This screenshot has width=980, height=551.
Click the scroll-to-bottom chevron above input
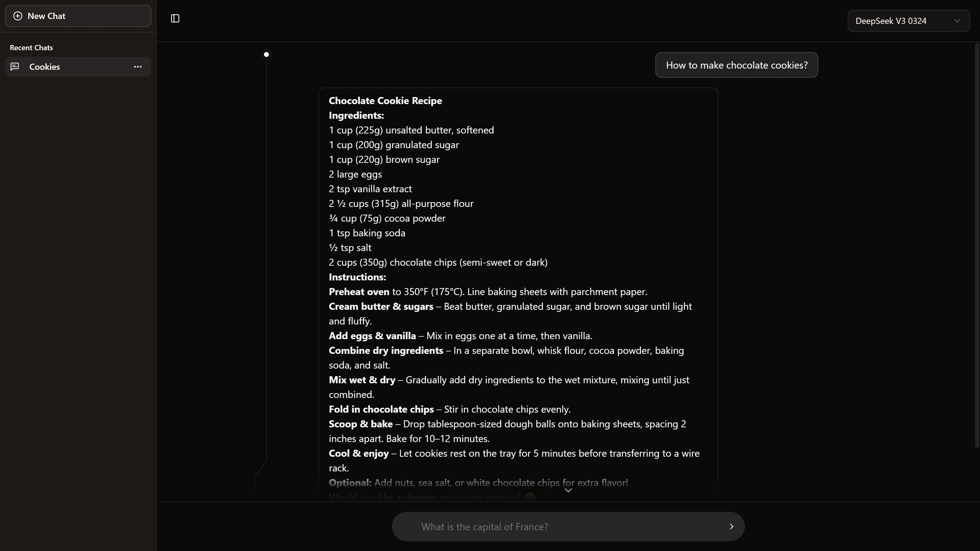568,490
